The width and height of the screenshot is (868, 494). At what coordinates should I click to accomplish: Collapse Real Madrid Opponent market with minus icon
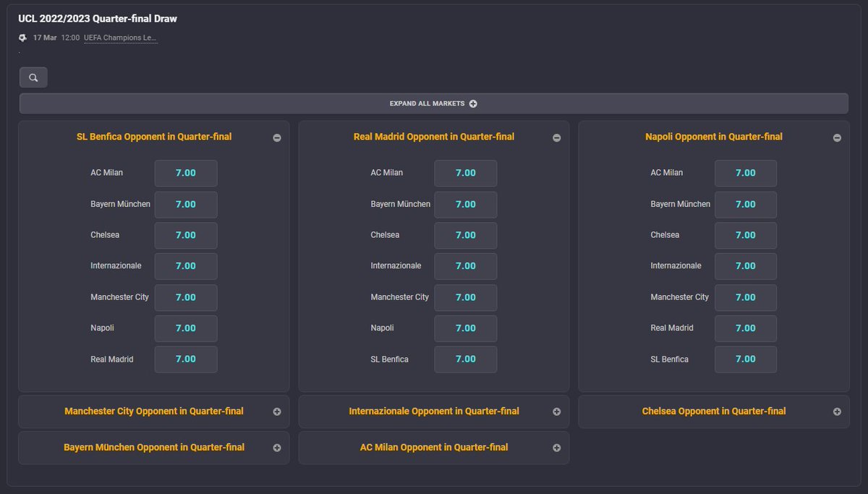557,137
